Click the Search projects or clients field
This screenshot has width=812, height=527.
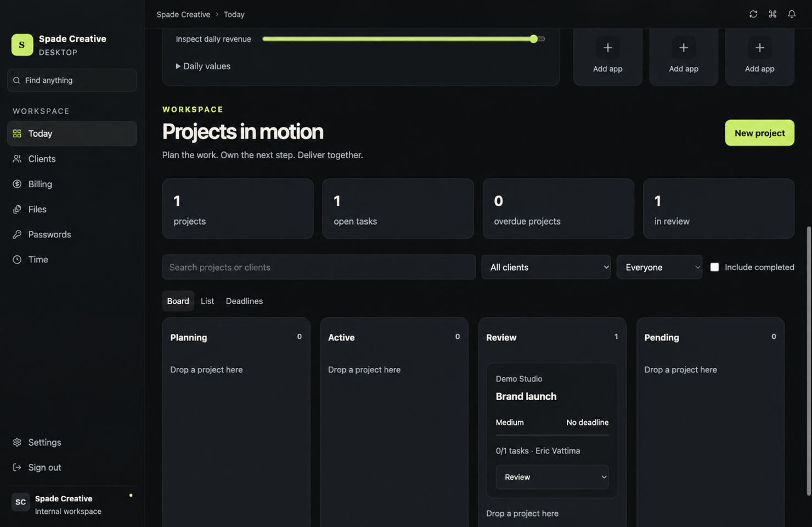point(319,267)
